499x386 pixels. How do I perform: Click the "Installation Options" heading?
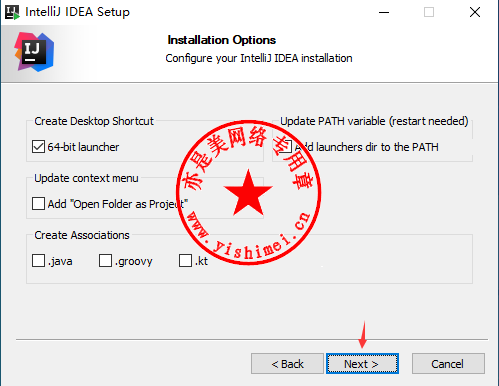[222, 40]
